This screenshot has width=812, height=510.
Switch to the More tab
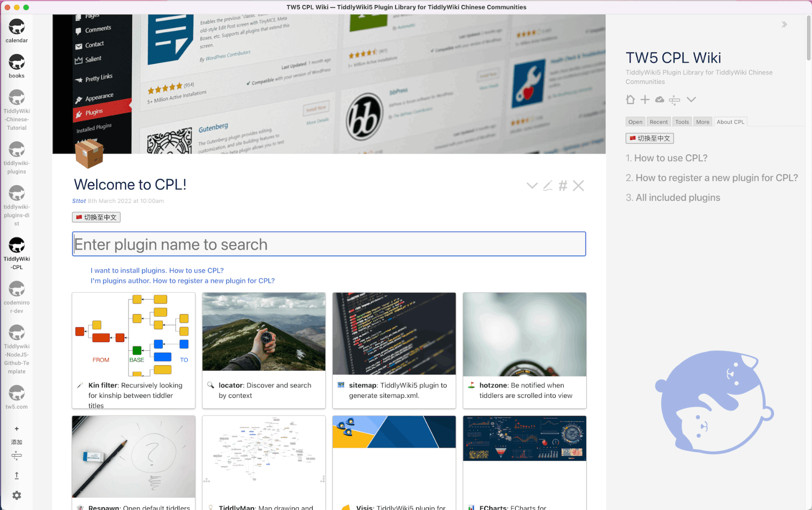coord(703,122)
